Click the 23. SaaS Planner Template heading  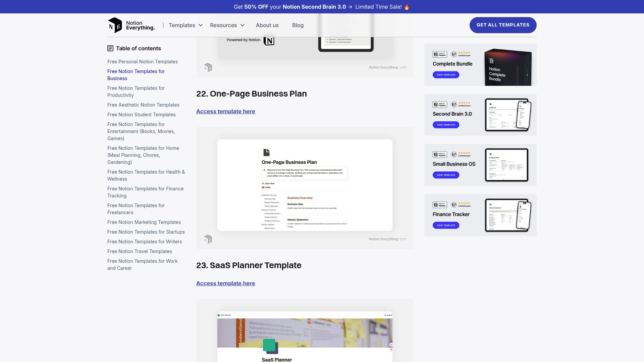pyautogui.click(x=249, y=265)
